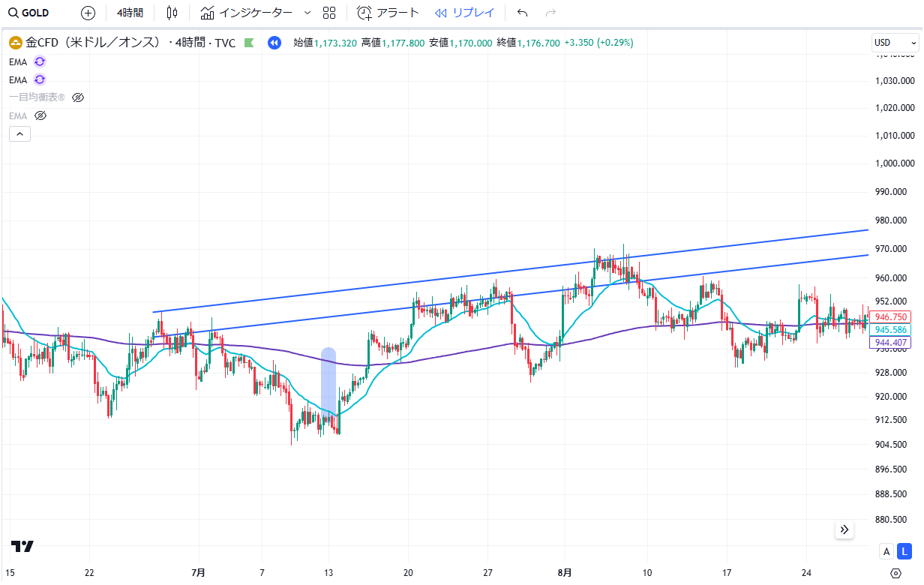Expand the インジケーター favorites dropdown arrow

(307, 13)
